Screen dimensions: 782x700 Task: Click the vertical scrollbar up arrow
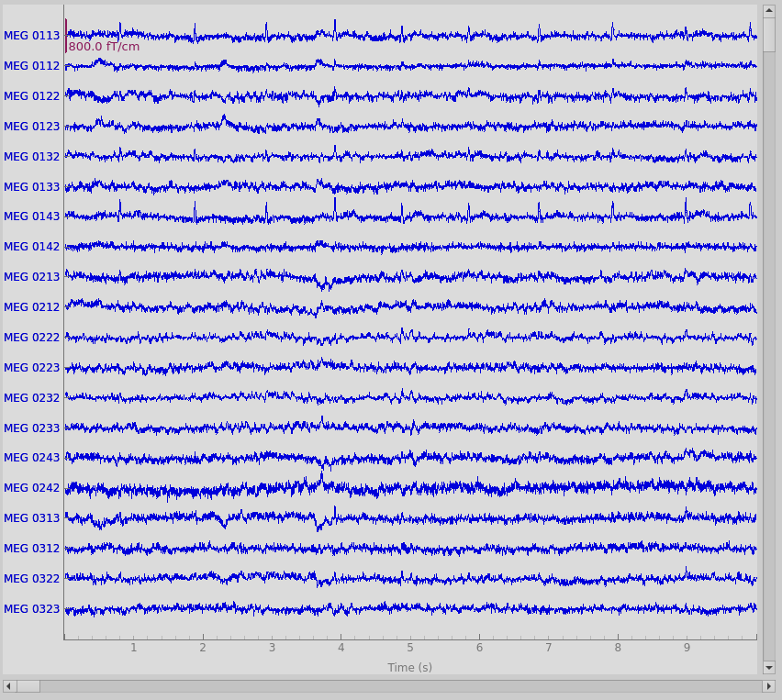pos(768,10)
